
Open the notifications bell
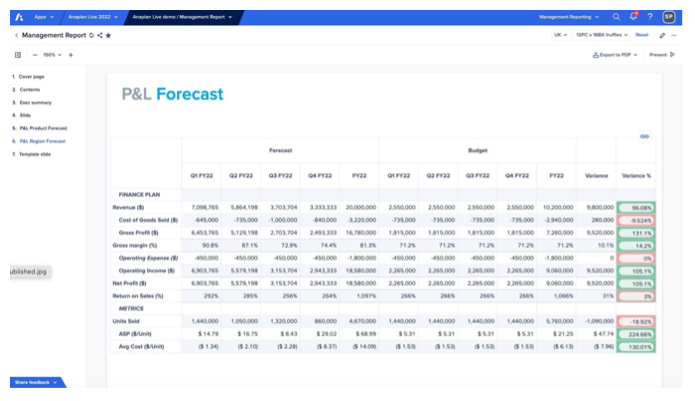coord(633,16)
